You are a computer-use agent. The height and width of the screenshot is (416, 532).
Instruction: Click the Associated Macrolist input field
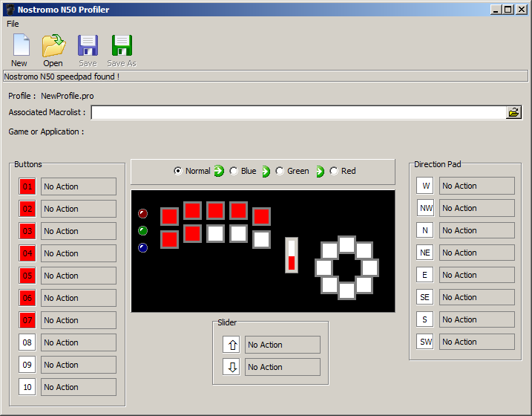click(x=299, y=112)
